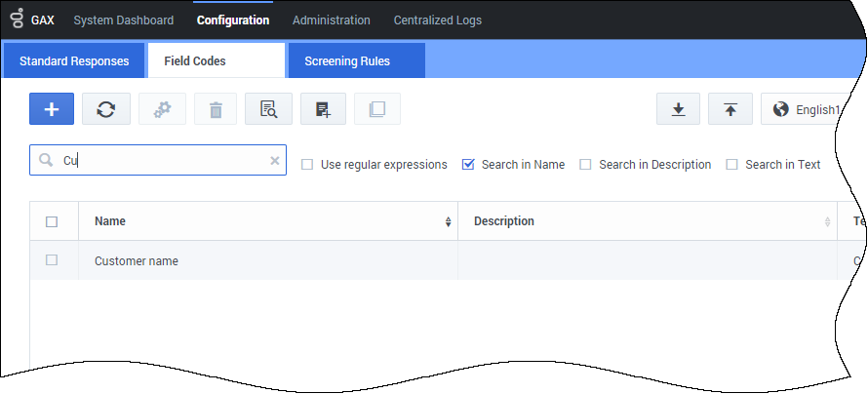Refresh the field codes list

pyautogui.click(x=106, y=109)
